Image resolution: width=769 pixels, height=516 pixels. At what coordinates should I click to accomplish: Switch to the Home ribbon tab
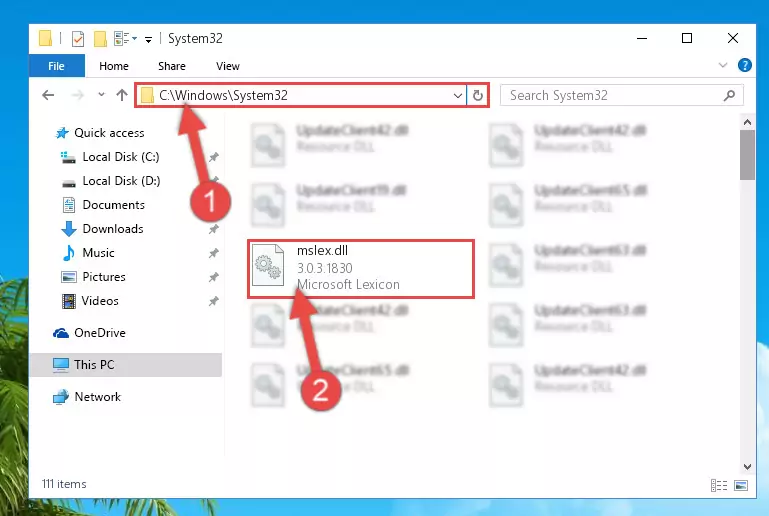(114, 66)
